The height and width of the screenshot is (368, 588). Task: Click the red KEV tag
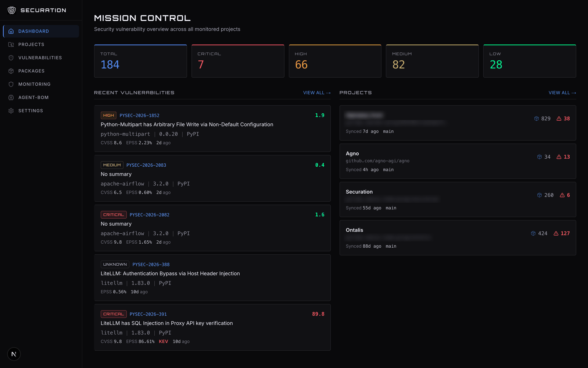[x=164, y=342]
